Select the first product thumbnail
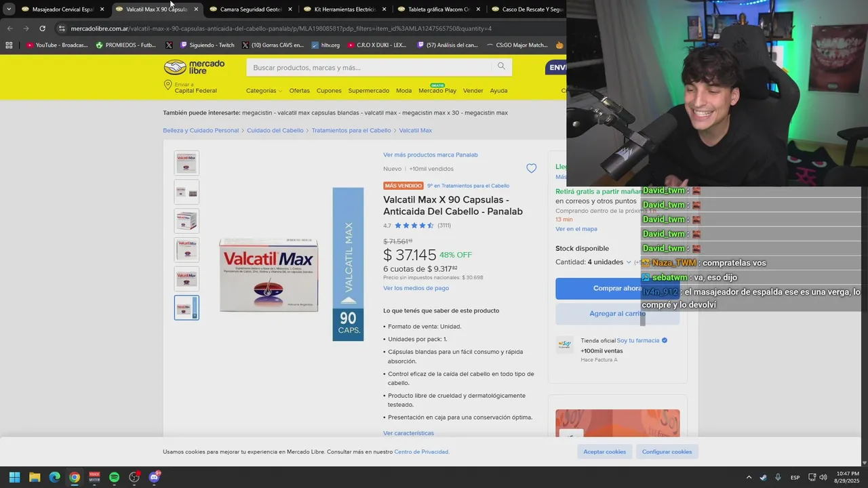Screen dimensions: 868x488 coord(186,163)
